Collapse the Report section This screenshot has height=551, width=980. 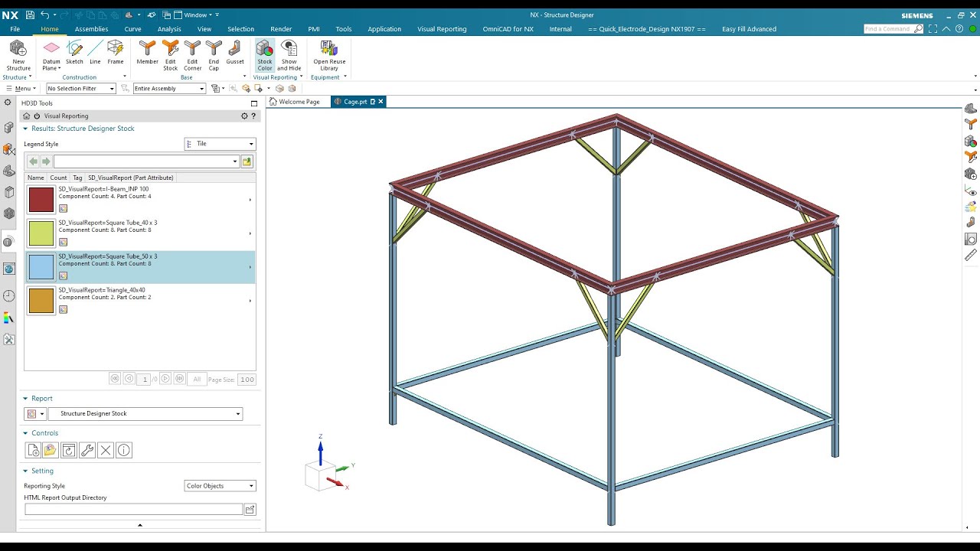[x=25, y=399]
